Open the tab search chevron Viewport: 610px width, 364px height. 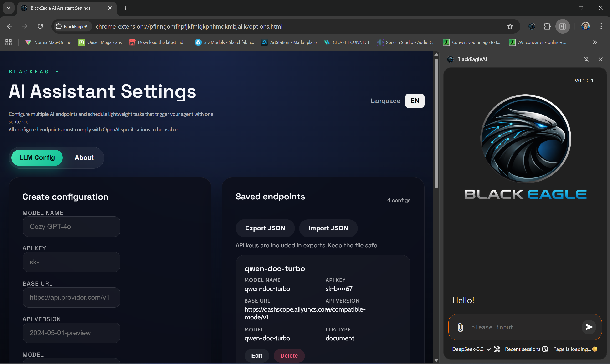coord(9,8)
